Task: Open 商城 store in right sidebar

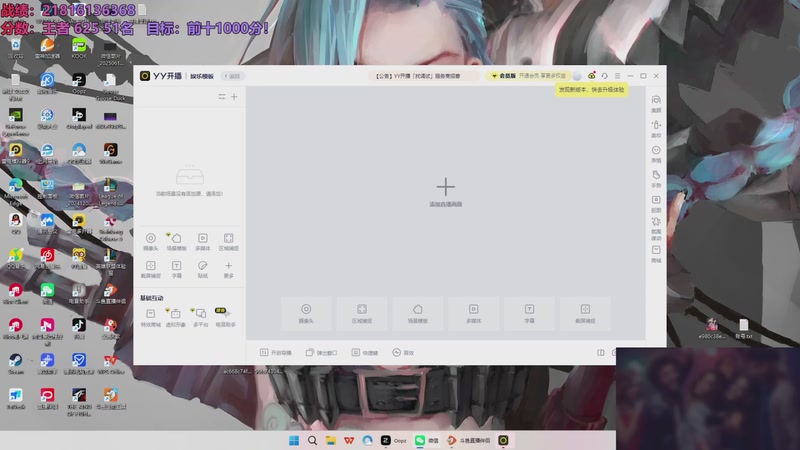Action: pyautogui.click(x=656, y=254)
